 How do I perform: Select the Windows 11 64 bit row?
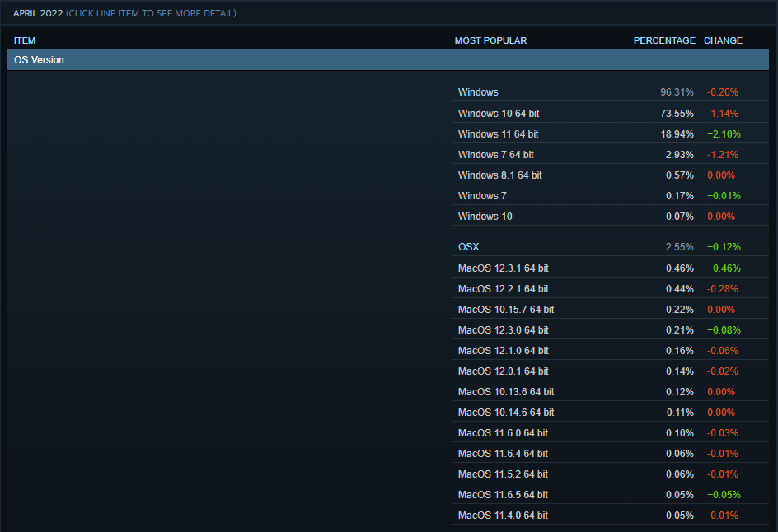coord(610,134)
